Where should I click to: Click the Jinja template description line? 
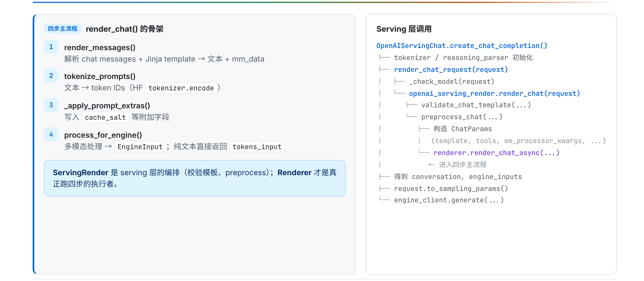tap(164, 59)
